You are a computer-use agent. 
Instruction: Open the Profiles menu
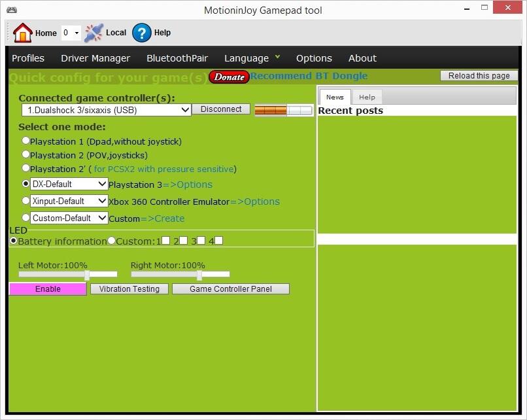(28, 58)
